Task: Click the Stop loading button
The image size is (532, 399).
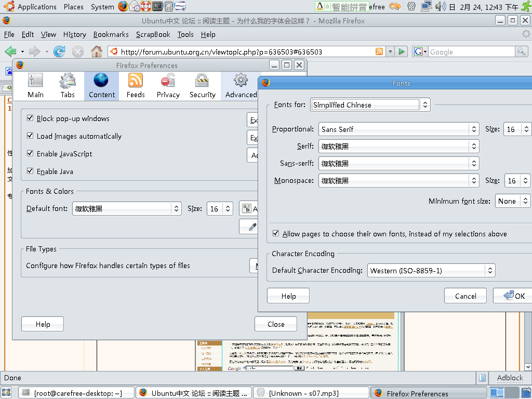Action: (78, 51)
